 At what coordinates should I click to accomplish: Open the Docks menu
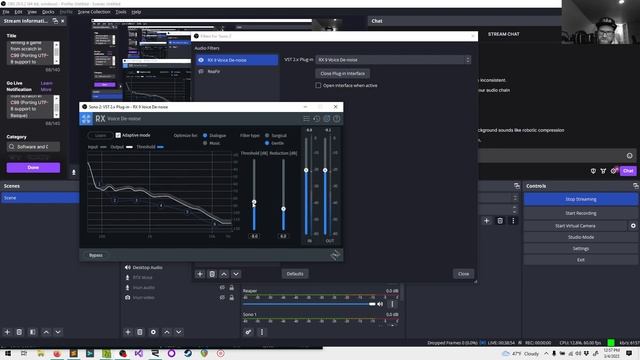[48, 12]
